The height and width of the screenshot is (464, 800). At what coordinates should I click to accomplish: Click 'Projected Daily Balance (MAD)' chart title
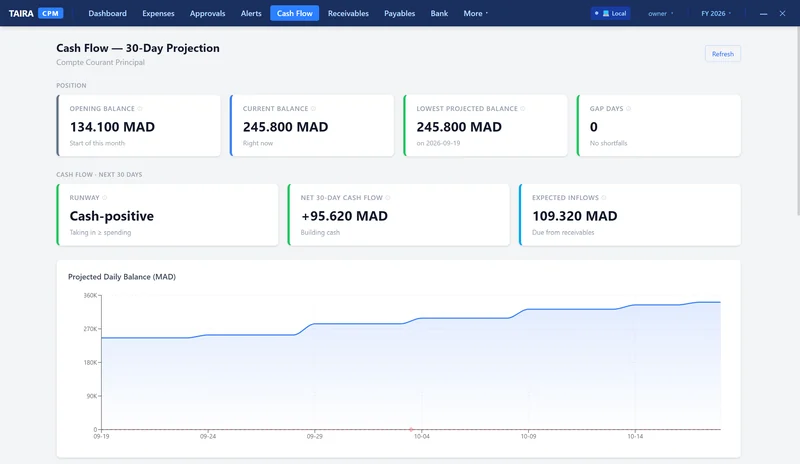pyautogui.click(x=122, y=277)
